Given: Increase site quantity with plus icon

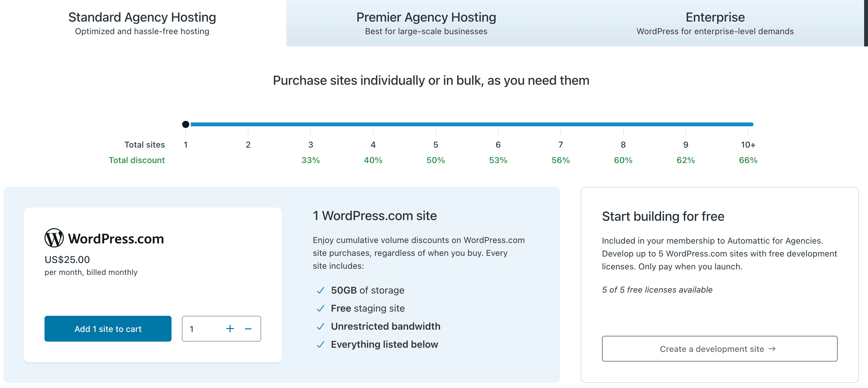Looking at the screenshot, I should point(230,329).
